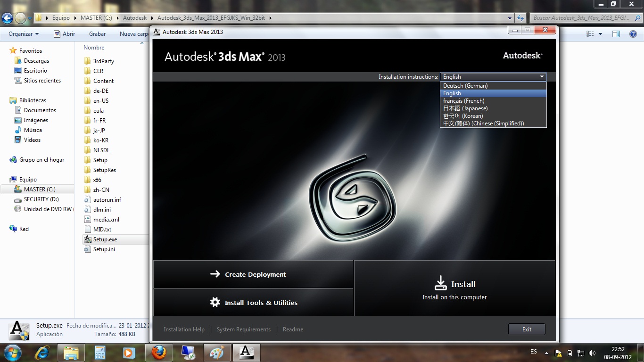This screenshot has height=362, width=644.
Task: Click the volume icon in system tray
Action: 592,353
